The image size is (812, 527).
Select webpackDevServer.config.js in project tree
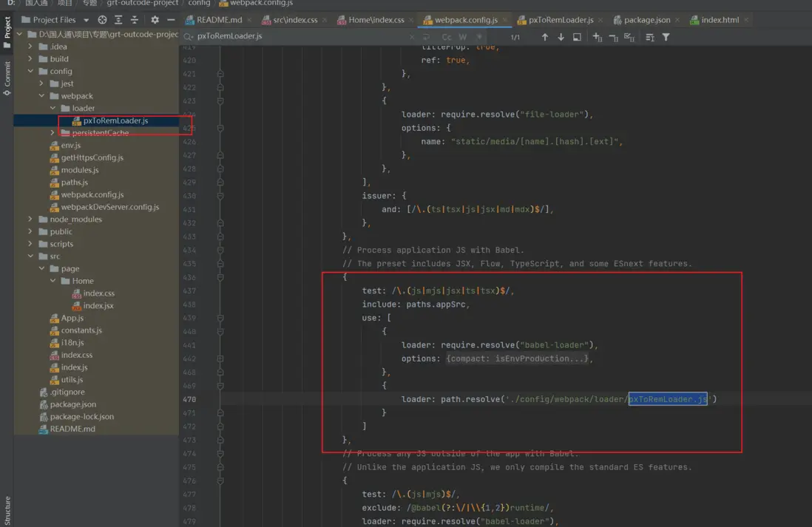(109, 207)
